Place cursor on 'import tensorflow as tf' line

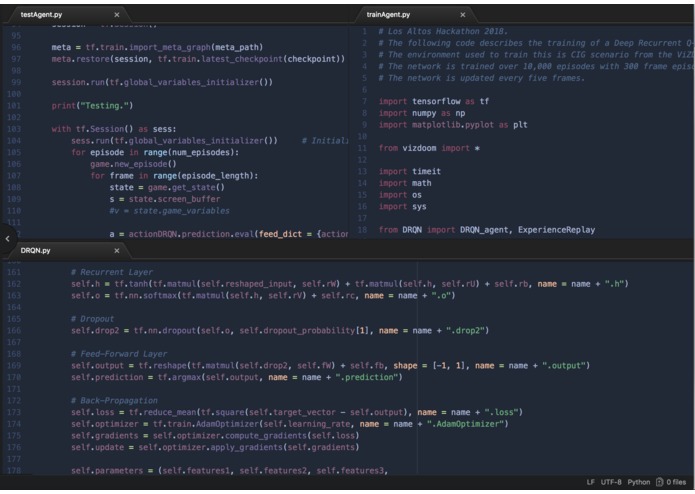tap(433, 101)
